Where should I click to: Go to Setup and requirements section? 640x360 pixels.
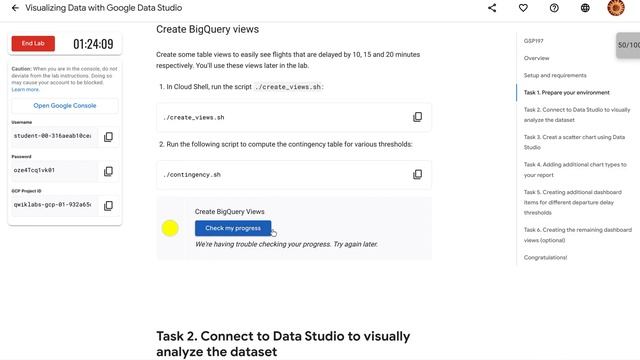[555, 76]
